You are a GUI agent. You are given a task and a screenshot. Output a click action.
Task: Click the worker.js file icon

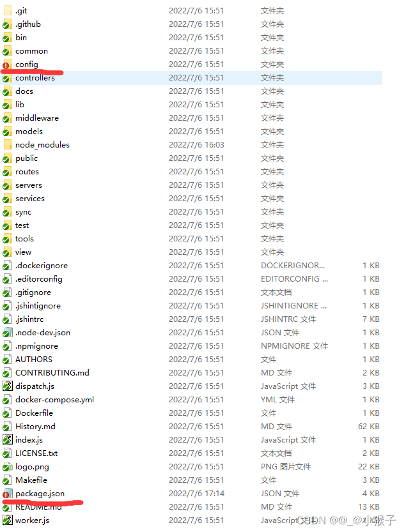[x=8, y=520]
